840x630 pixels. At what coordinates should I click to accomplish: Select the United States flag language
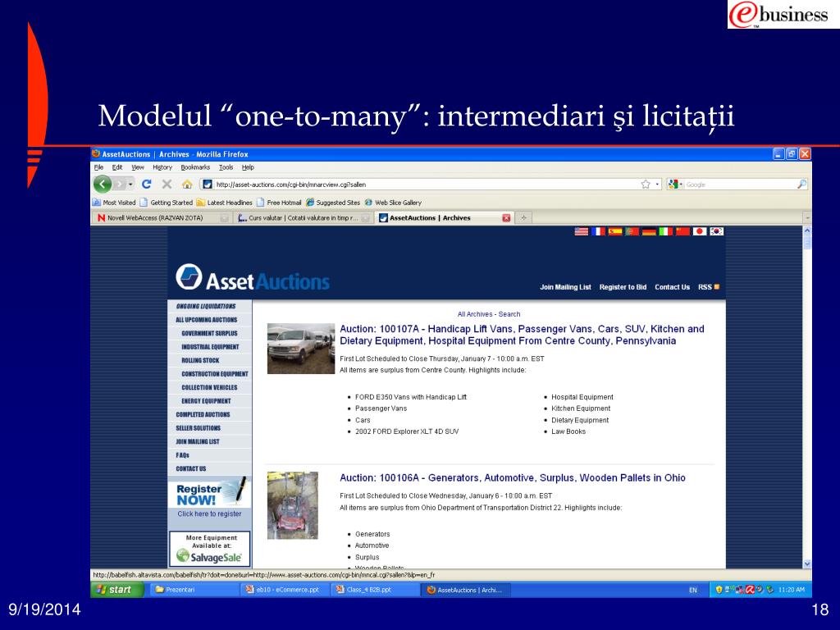(582, 231)
